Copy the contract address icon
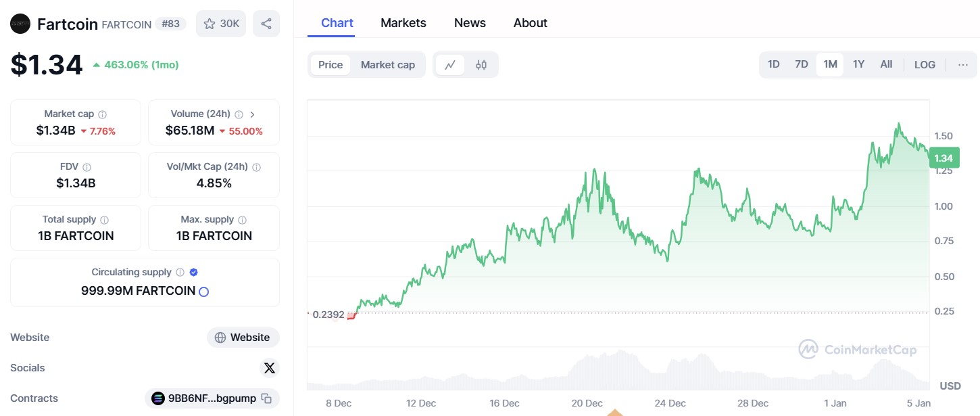The image size is (980, 416). (x=266, y=398)
